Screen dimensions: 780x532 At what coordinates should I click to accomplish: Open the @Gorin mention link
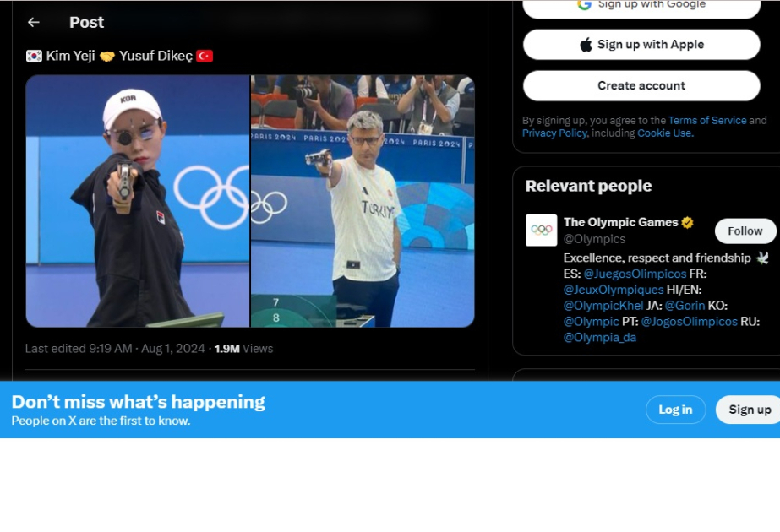(685, 306)
